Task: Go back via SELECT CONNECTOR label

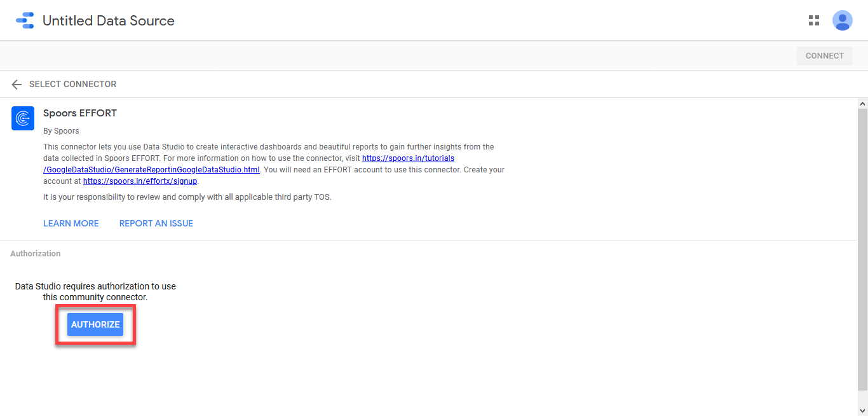Action: [x=72, y=85]
